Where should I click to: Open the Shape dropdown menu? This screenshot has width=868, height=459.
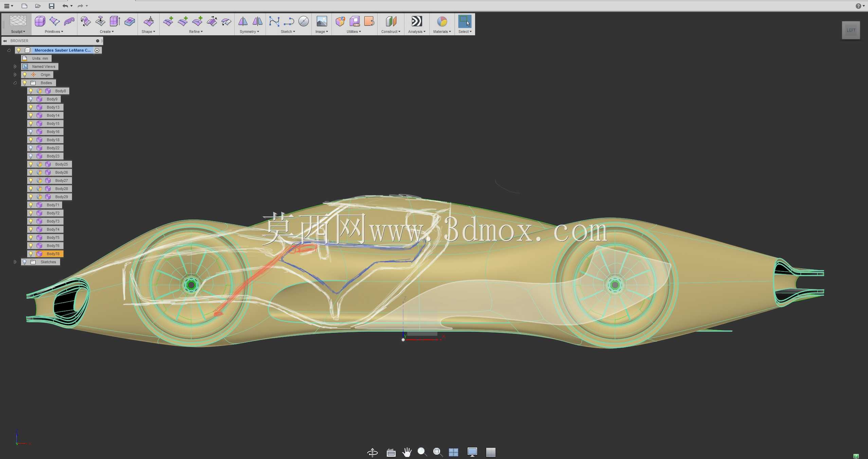[x=148, y=32]
